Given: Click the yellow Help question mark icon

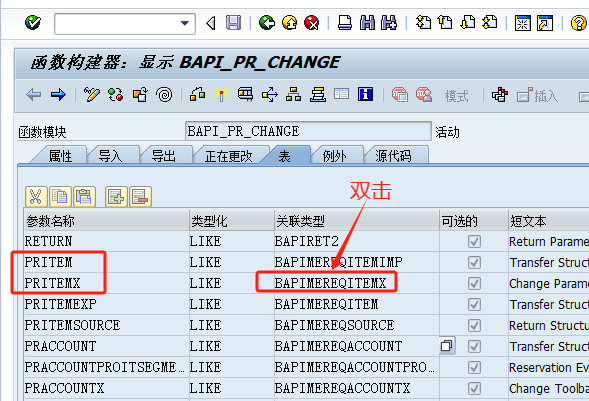Looking at the screenshot, I should point(578,23).
